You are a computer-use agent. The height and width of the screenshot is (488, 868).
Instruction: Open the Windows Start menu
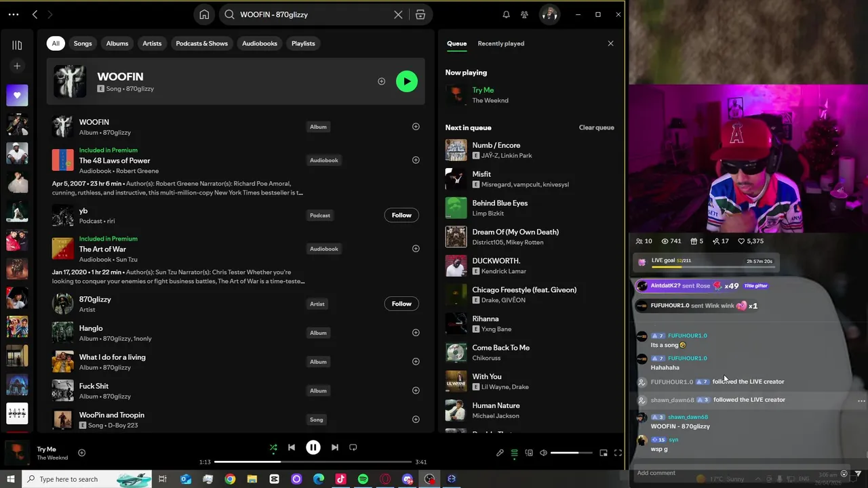[x=10, y=479]
